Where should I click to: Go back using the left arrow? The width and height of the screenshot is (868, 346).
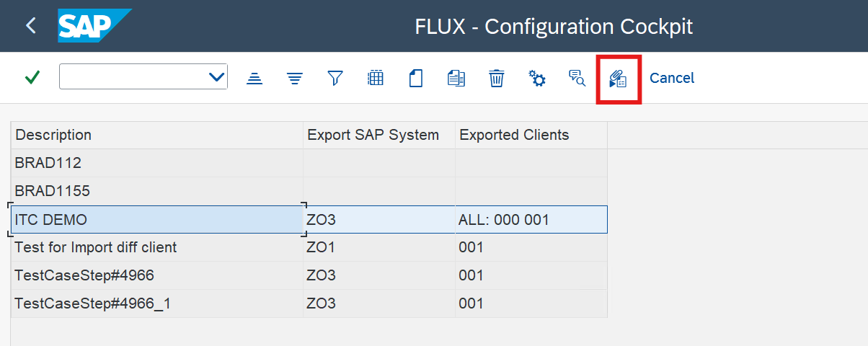[x=30, y=26]
